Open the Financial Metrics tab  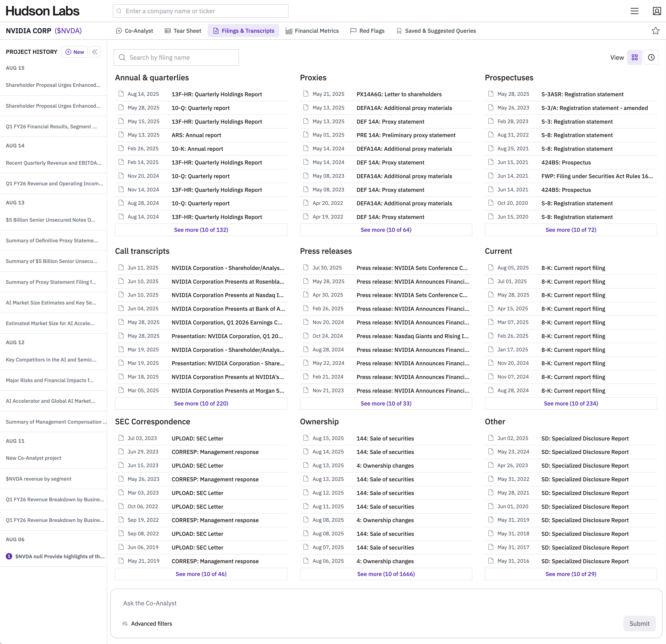[x=312, y=31]
